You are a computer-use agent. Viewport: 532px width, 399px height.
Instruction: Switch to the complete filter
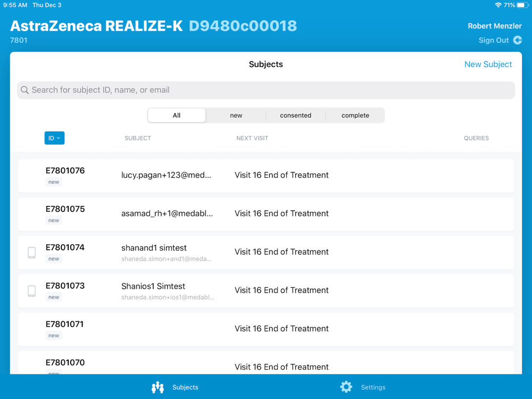tap(355, 115)
